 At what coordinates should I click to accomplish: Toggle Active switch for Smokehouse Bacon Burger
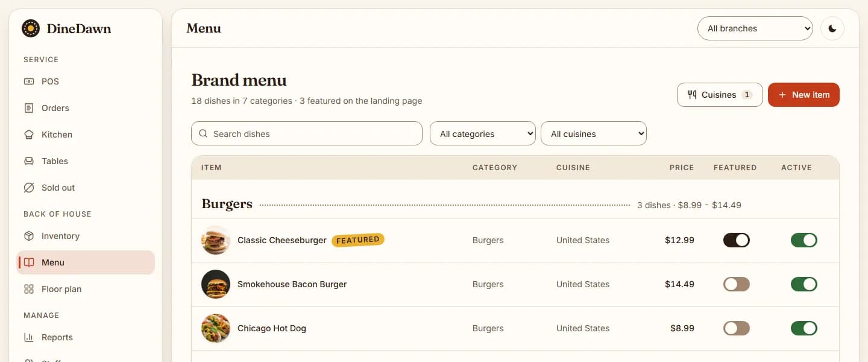point(804,284)
